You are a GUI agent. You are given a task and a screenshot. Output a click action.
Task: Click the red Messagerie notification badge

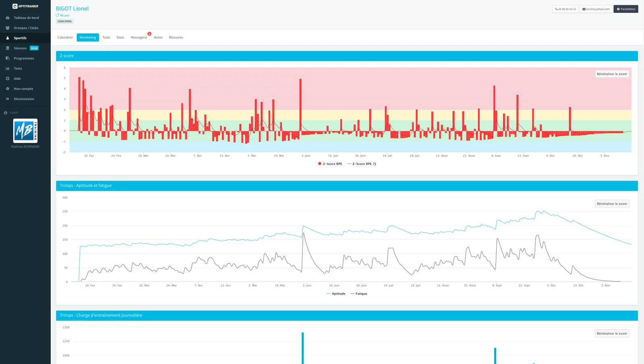pos(149,34)
